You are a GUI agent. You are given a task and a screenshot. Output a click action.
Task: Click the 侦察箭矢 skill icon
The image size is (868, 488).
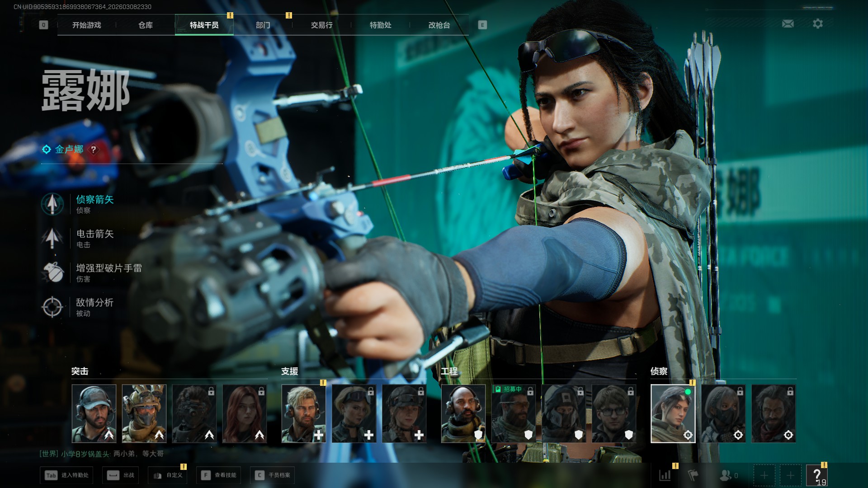(52, 204)
